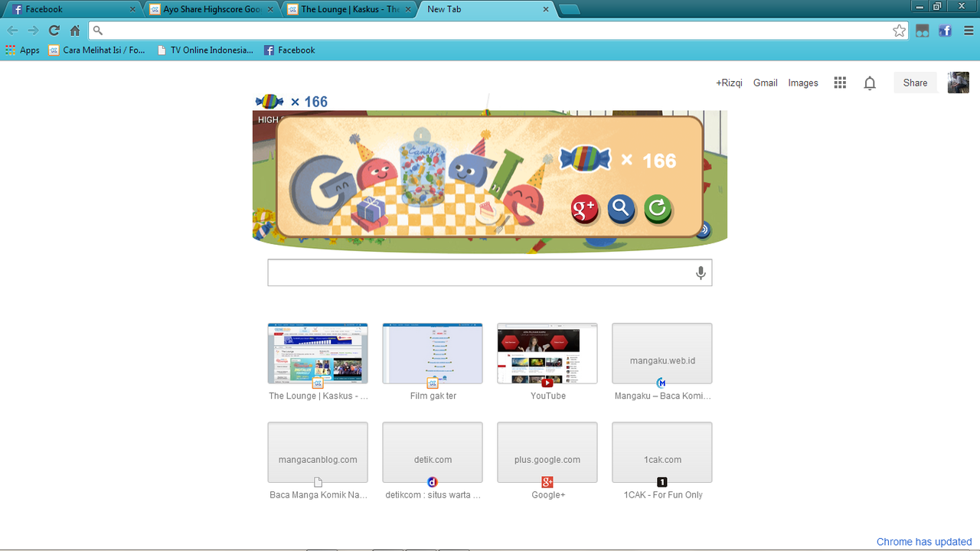Open TV Online Indonesia bookmark
Screen dimensions: 980x551
204,50
